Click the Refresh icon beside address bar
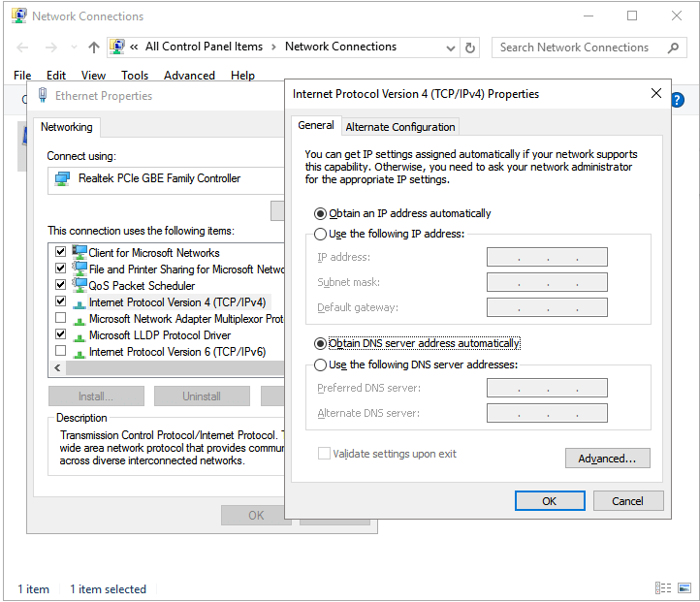 pyautogui.click(x=471, y=48)
